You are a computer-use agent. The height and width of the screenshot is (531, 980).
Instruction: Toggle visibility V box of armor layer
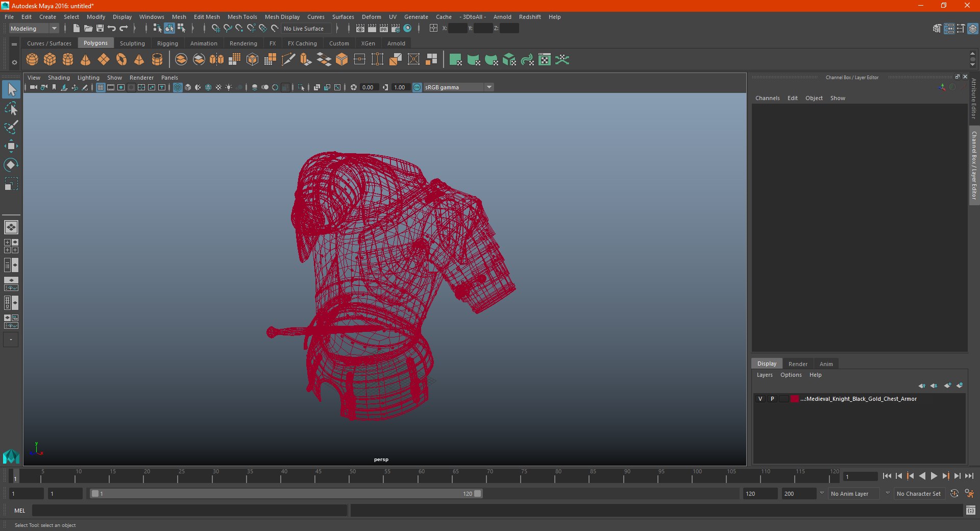tap(760, 399)
